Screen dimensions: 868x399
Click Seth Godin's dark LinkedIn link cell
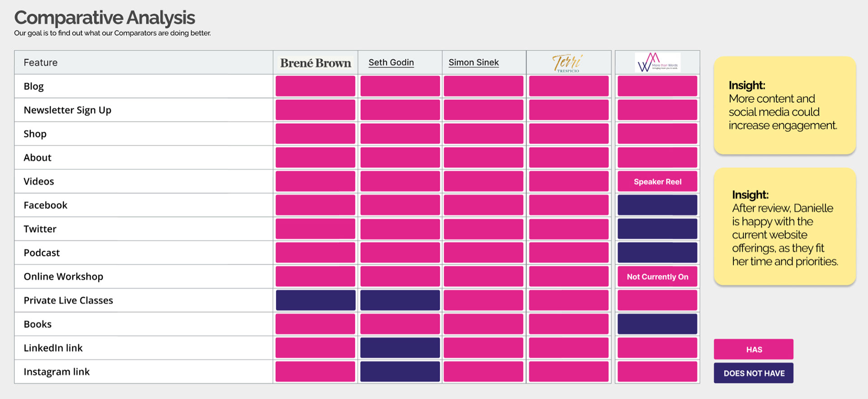click(x=400, y=348)
